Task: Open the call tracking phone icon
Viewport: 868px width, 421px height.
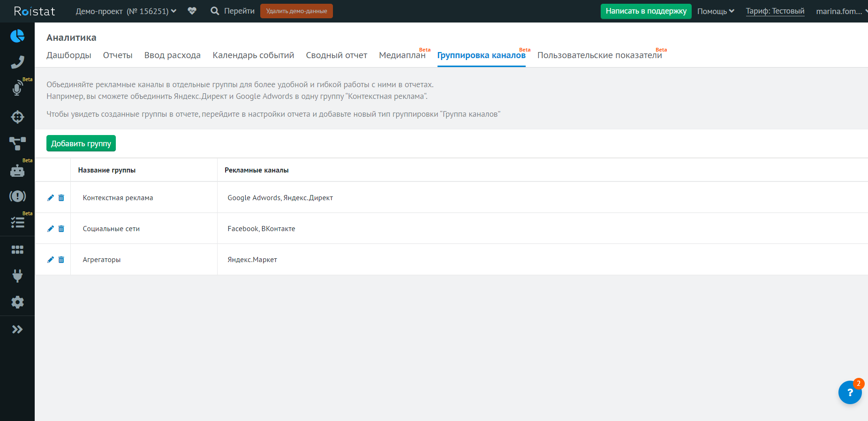Action: (17, 62)
